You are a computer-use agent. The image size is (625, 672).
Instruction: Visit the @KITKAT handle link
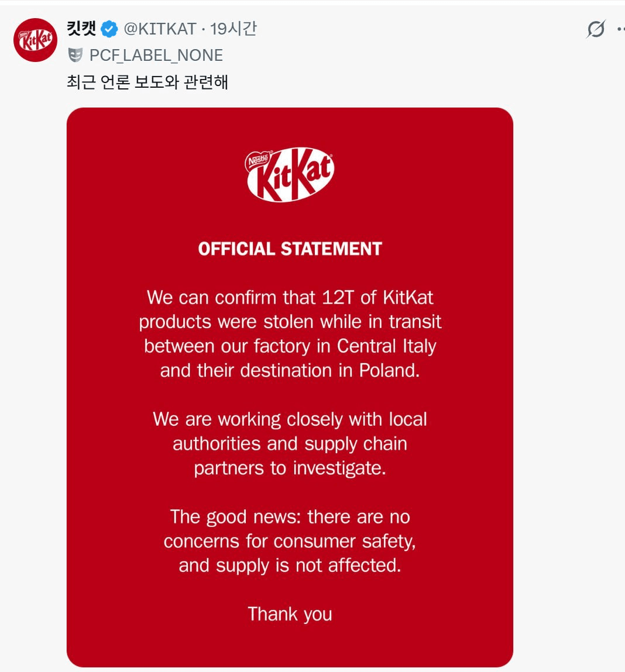coord(160,29)
